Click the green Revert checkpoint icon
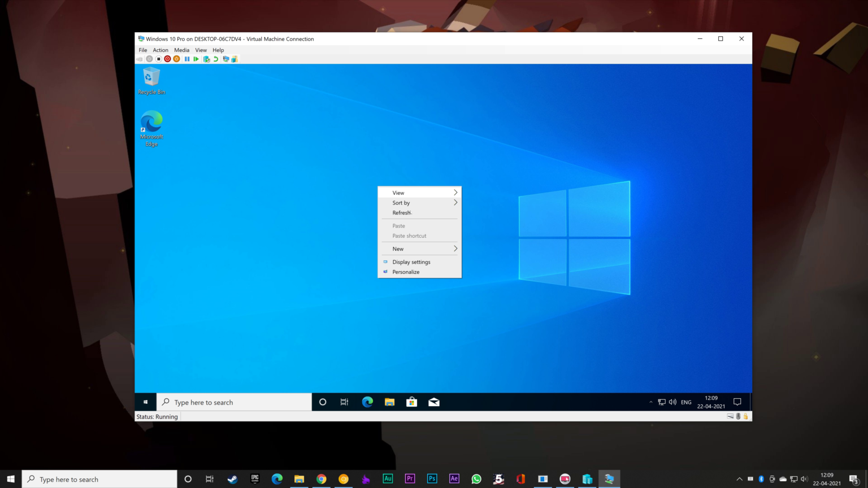 [215, 58]
